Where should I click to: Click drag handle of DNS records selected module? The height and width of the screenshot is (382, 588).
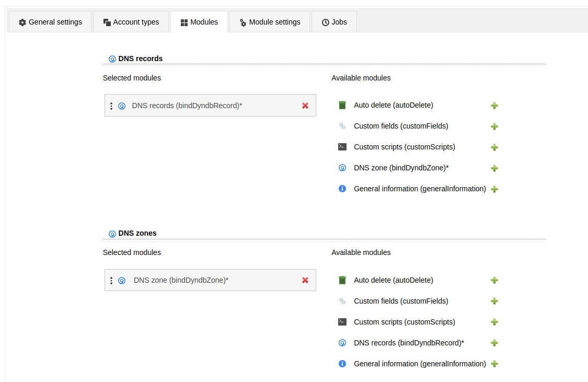pyautogui.click(x=111, y=106)
